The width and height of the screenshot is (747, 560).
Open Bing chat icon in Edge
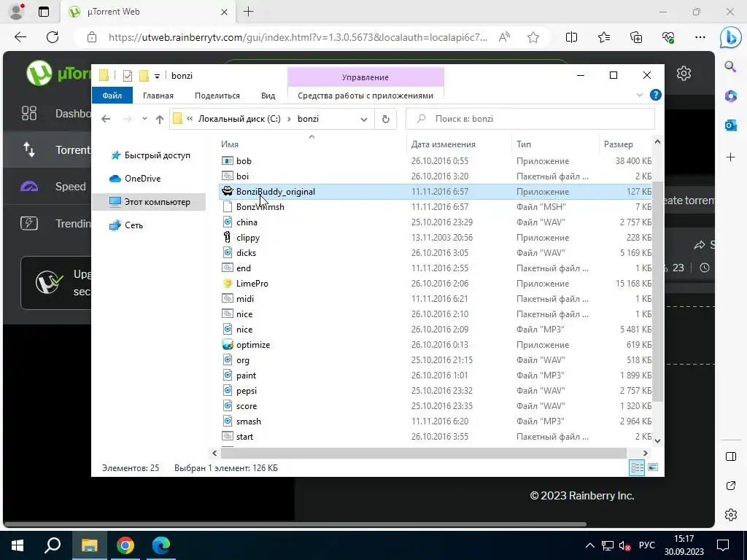[x=730, y=38]
